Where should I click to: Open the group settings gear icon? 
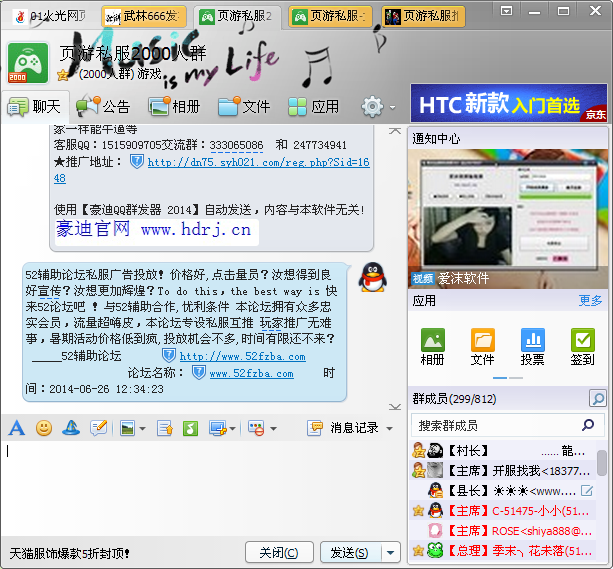pos(372,106)
